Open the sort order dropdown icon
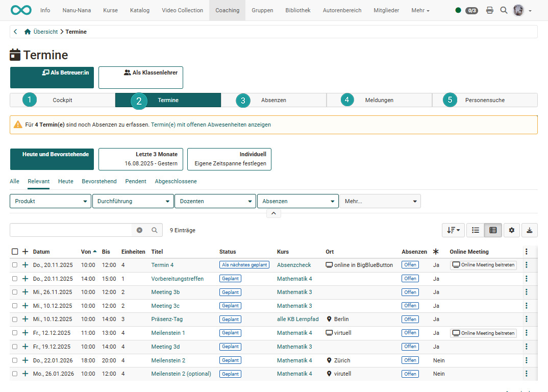 (453, 230)
